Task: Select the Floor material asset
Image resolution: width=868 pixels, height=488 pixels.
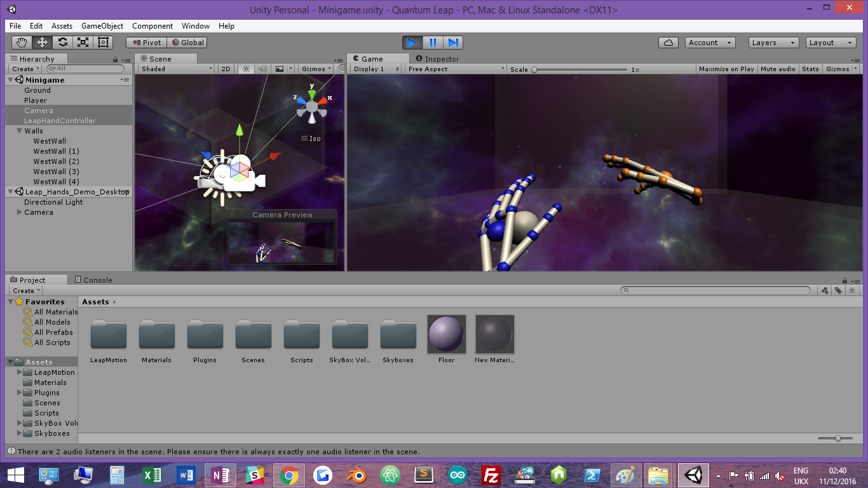Action: [x=447, y=334]
